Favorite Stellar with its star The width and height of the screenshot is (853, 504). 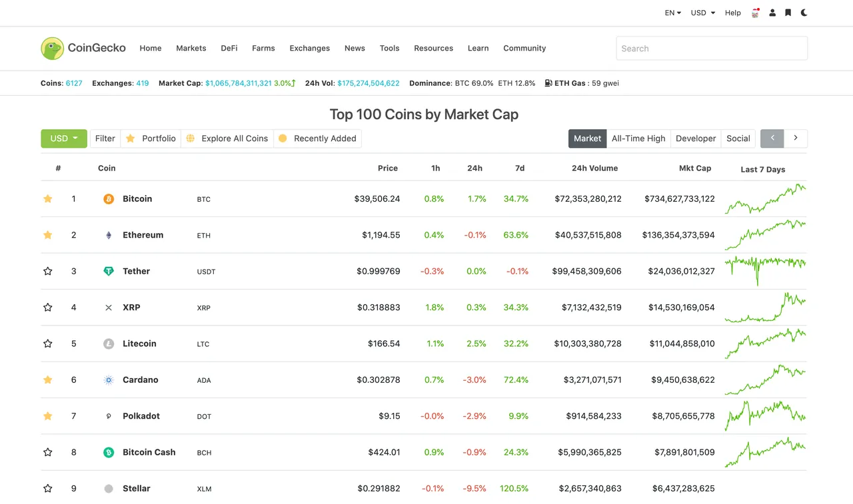click(48, 488)
